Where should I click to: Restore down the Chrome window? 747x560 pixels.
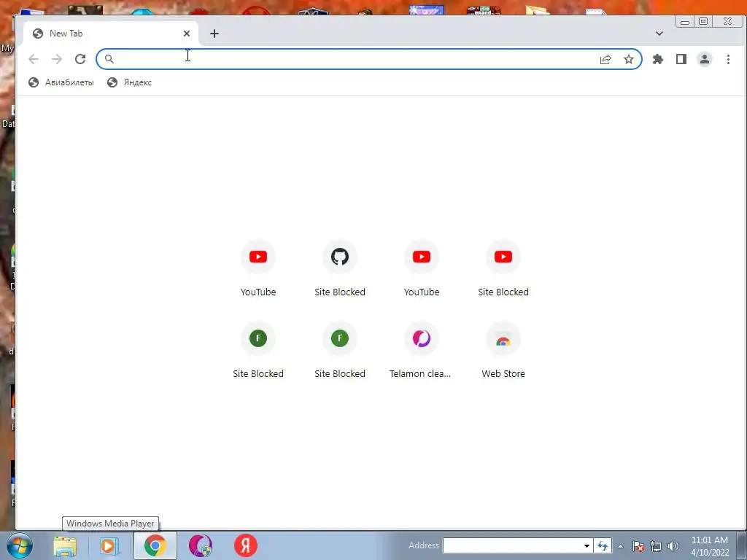pos(703,21)
